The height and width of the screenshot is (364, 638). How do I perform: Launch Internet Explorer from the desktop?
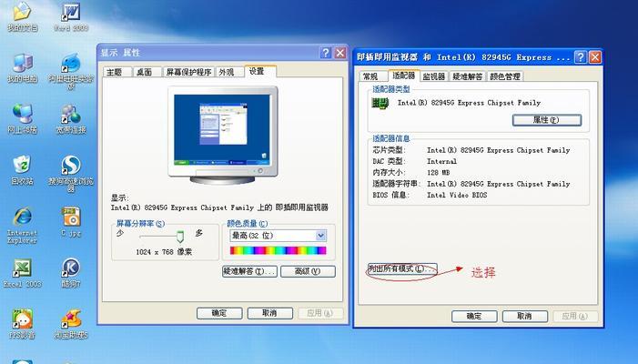coord(23,217)
